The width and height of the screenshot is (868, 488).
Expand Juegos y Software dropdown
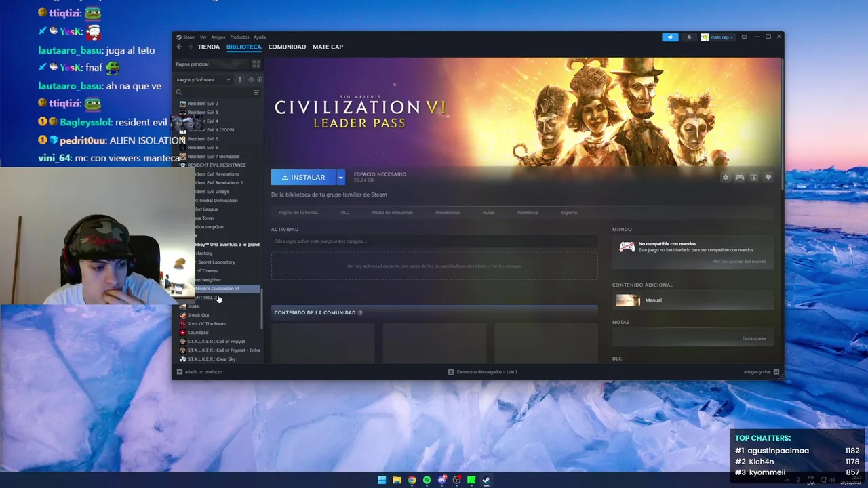[x=203, y=79]
